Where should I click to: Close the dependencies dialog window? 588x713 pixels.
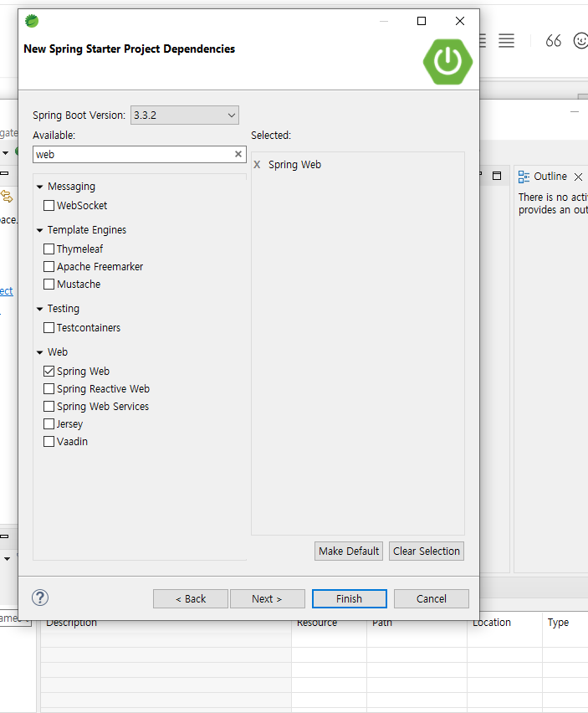(x=460, y=21)
